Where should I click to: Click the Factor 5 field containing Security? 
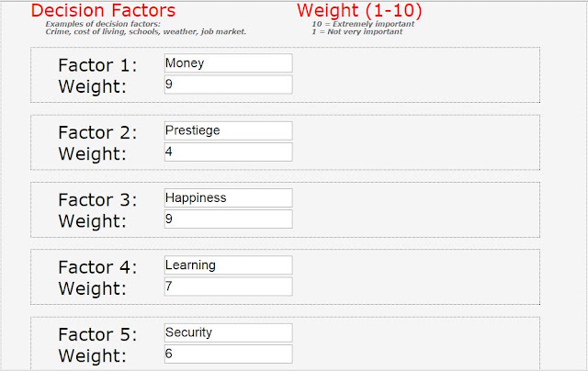pos(229,332)
